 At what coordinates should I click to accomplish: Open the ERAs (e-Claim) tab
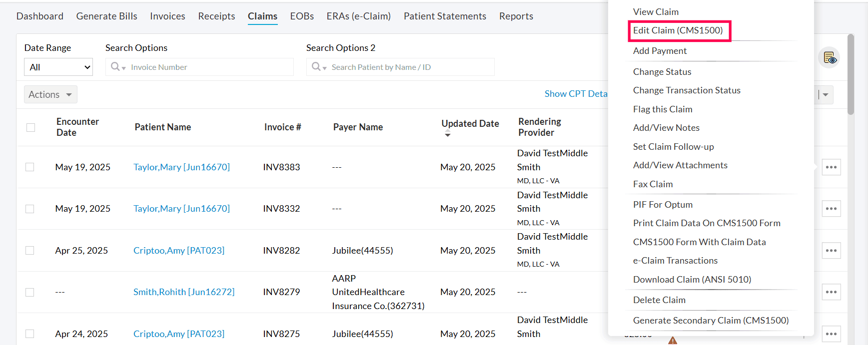359,16
